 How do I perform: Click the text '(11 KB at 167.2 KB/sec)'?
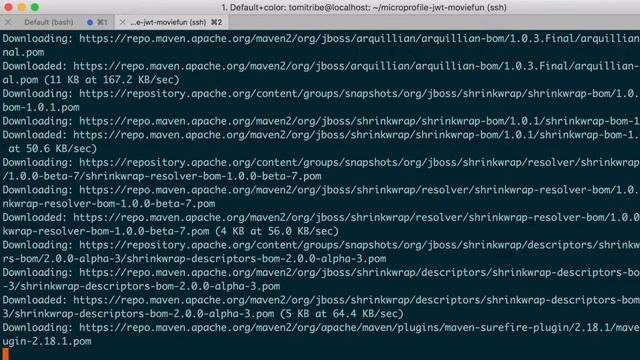(111, 80)
